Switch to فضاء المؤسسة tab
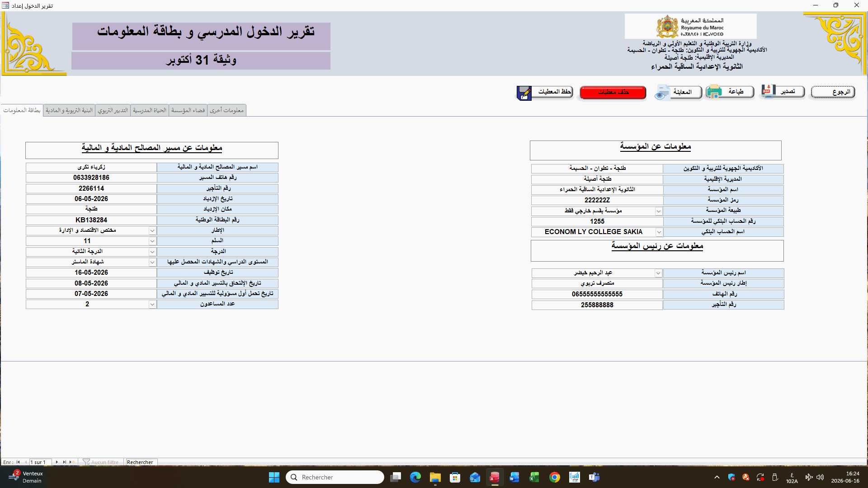The image size is (868, 488). point(188,110)
